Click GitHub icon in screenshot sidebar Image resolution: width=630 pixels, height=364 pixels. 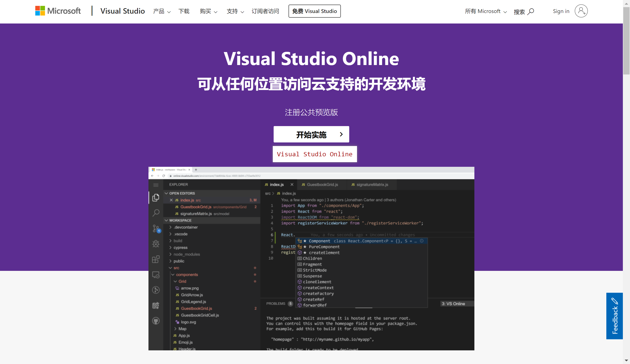[x=156, y=321]
